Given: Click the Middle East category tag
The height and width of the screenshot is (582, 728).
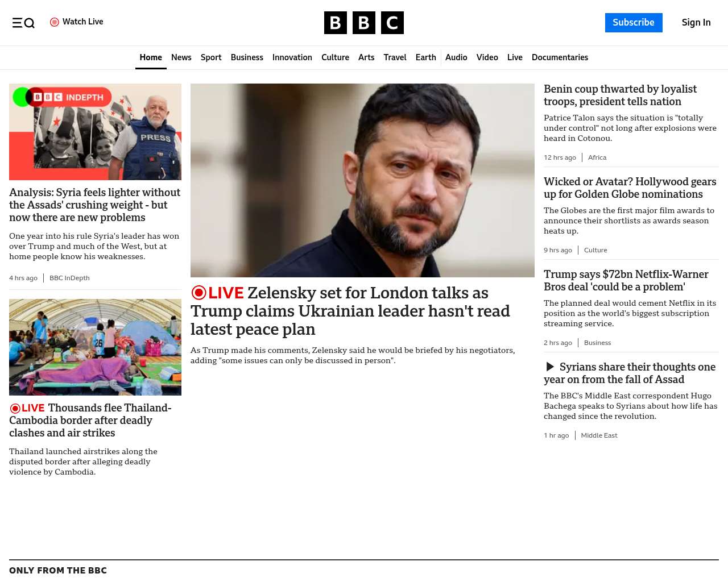Looking at the screenshot, I should pos(599,435).
